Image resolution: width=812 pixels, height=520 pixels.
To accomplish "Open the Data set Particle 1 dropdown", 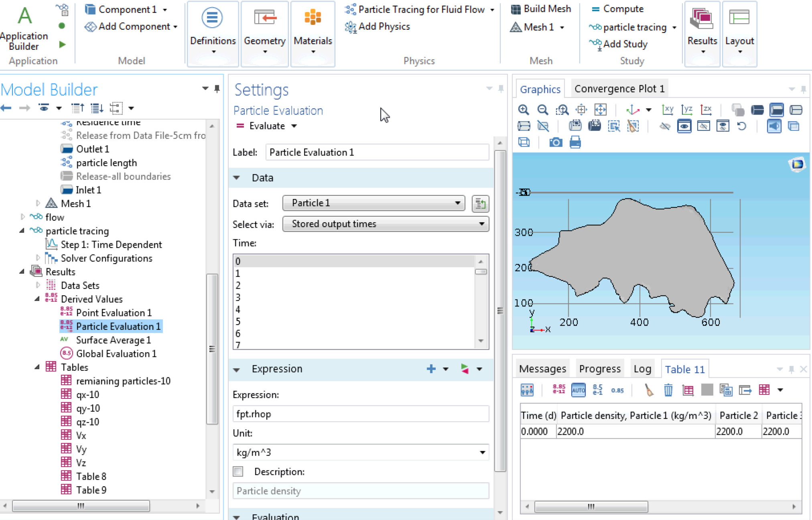I will (x=374, y=203).
